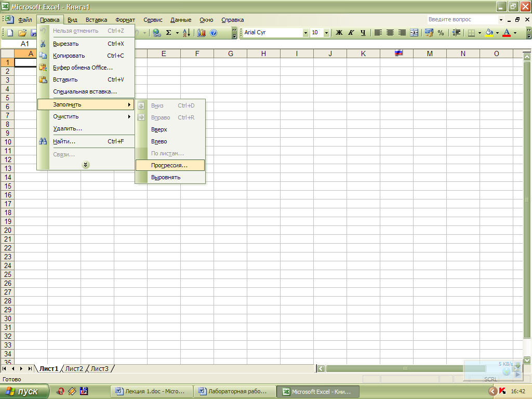The image size is (532, 399).
Task: Choose Специальная вставка entry
Action: tap(86, 91)
